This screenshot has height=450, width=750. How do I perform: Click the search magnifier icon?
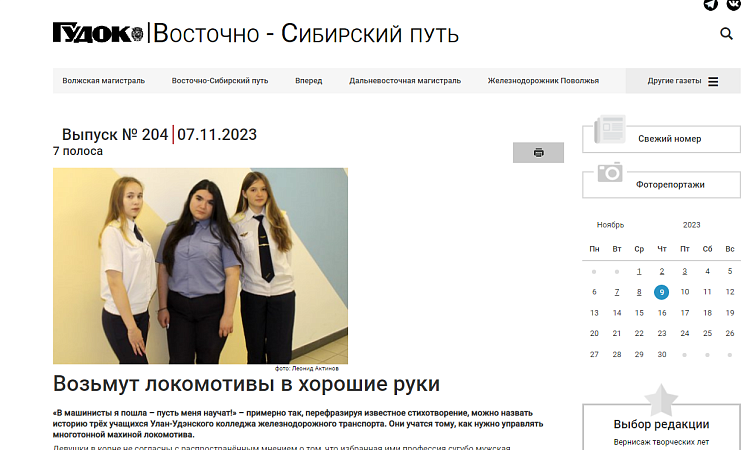point(726,33)
